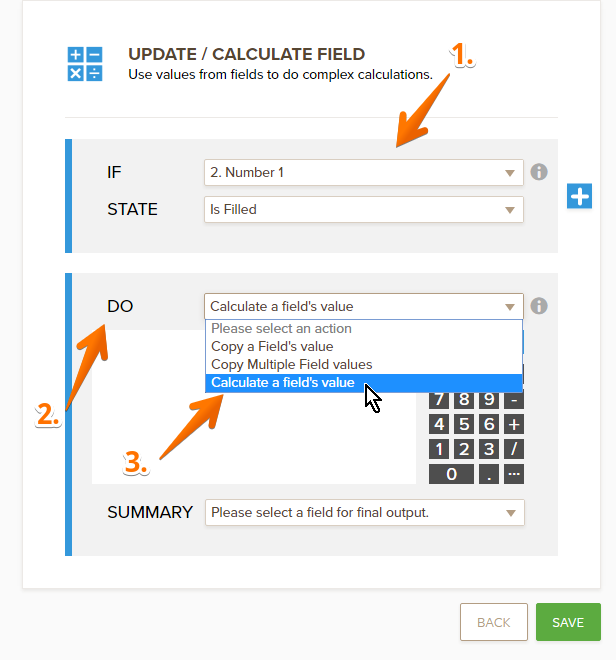Click the more options (...) keypad key
The image size is (616, 660).
pyautogui.click(x=514, y=473)
